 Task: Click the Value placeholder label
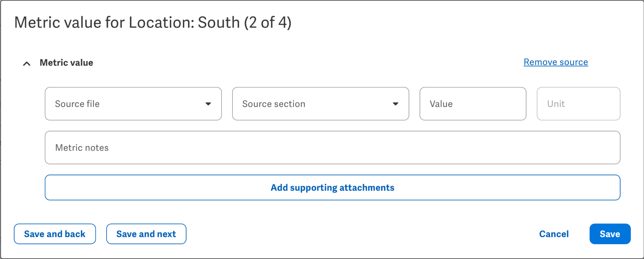pos(441,104)
